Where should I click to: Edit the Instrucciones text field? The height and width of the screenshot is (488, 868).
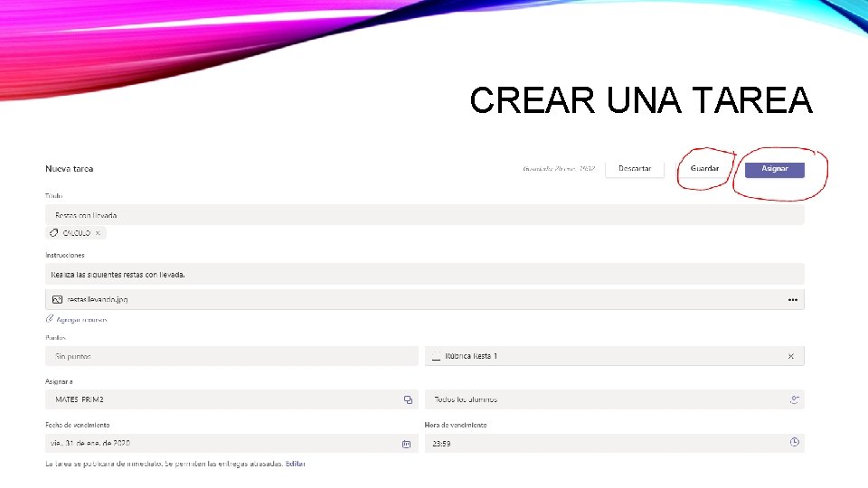coord(425,275)
